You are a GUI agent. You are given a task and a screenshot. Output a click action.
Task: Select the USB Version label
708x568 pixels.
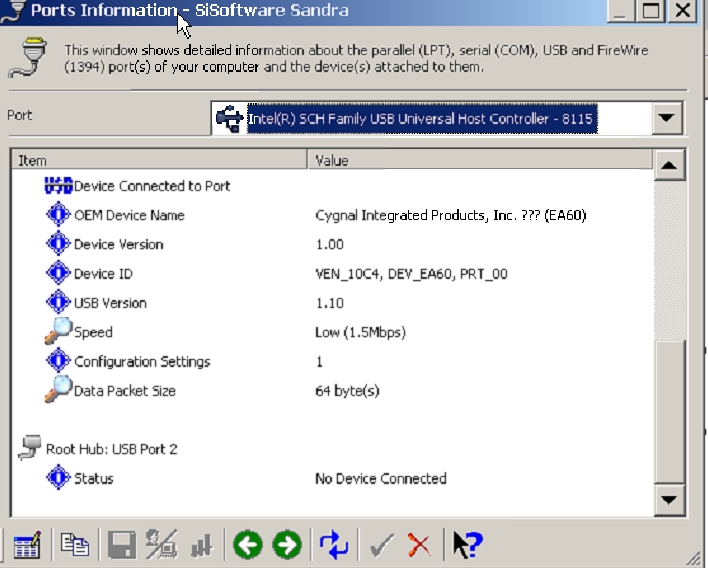[111, 303]
